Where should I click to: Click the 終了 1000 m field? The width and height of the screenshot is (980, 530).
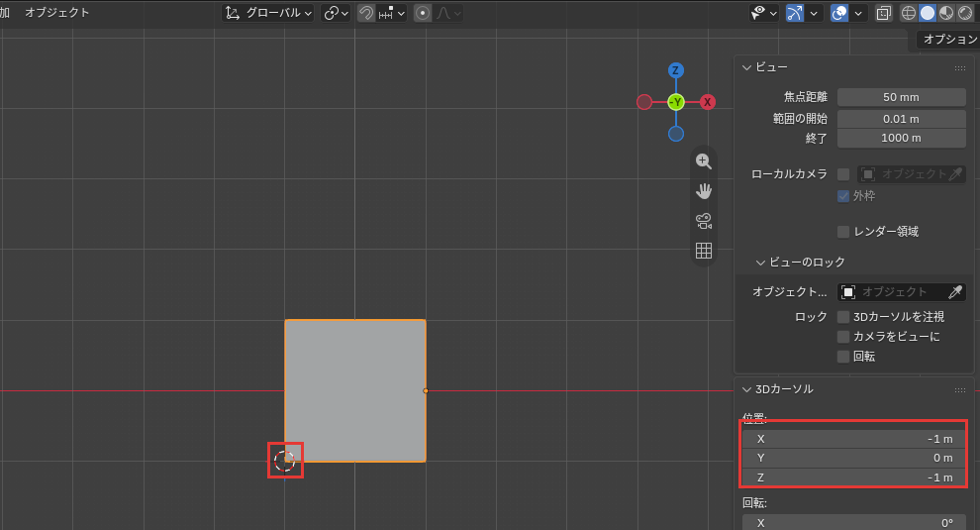coord(901,139)
